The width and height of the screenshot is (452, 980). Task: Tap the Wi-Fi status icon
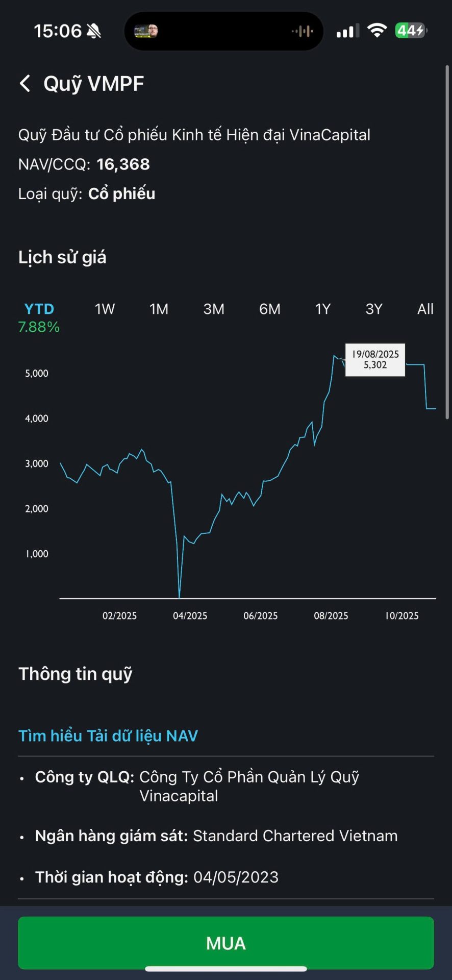click(x=377, y=31)
